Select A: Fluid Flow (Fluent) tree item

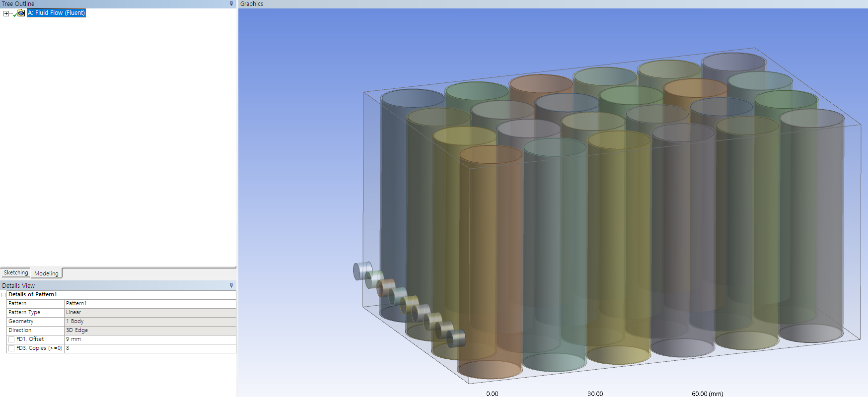pyautogui.click(x=56, y=13)
